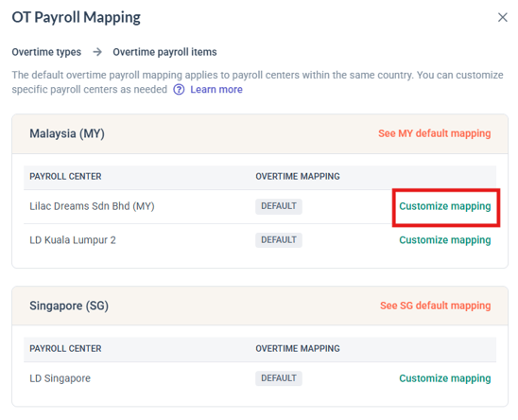Customize mapping for LD Singapore
Viewport: 518px width, 420px height.
click(x=445, y=378)
